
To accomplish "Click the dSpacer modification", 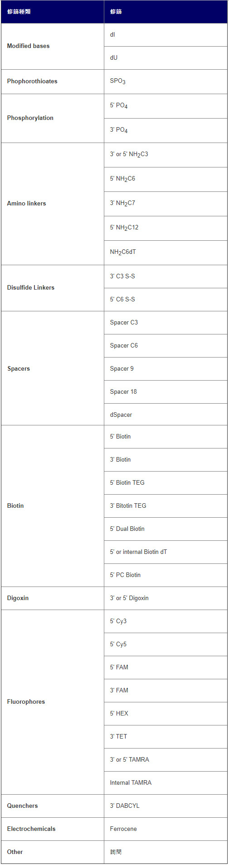I will (166, 415).
